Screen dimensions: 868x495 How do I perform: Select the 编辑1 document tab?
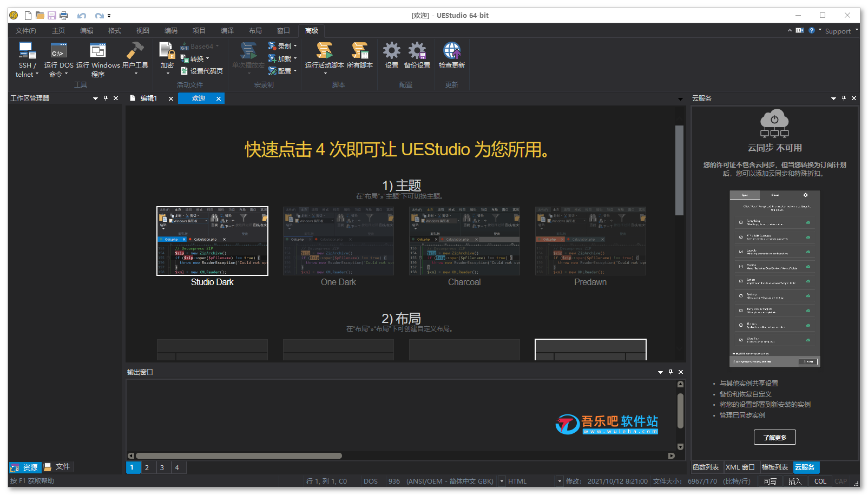(148, 98)
